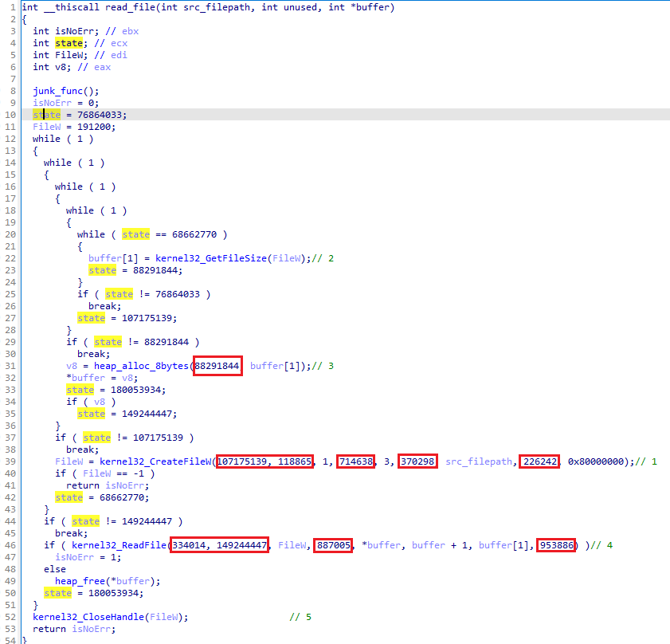The height and width of the screenshot is (644, 670).
Task: Click the kernel32_CloseHandle function call
Action: click(88, 618)
